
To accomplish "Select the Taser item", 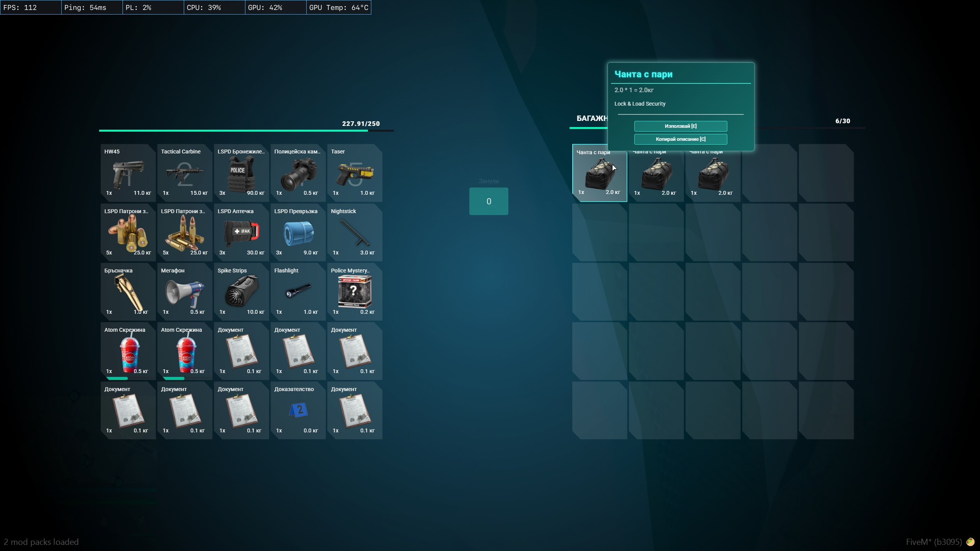I will (354, 173).
